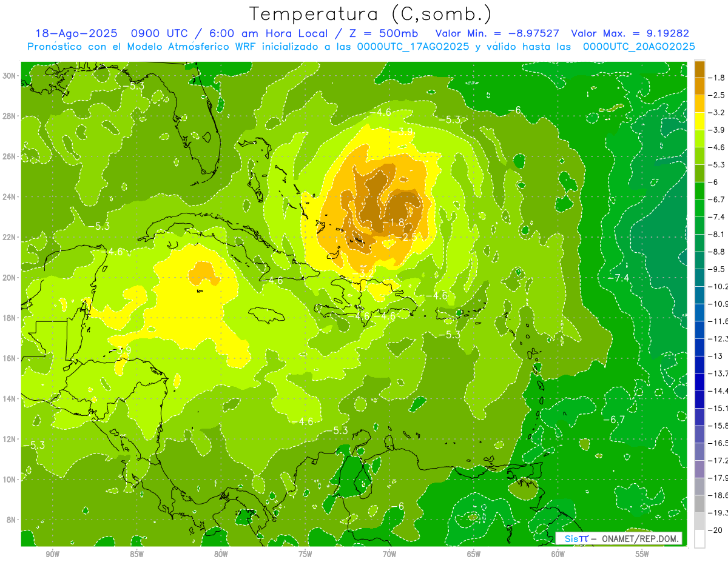
Task: Click the "Valor Min. = -8.97527" text
Action: (497, 34)
